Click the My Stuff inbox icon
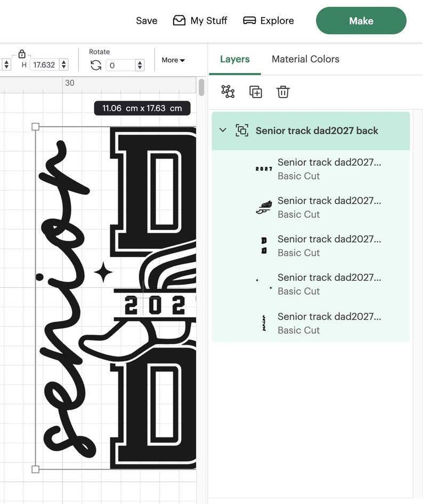 click(179, 21)
